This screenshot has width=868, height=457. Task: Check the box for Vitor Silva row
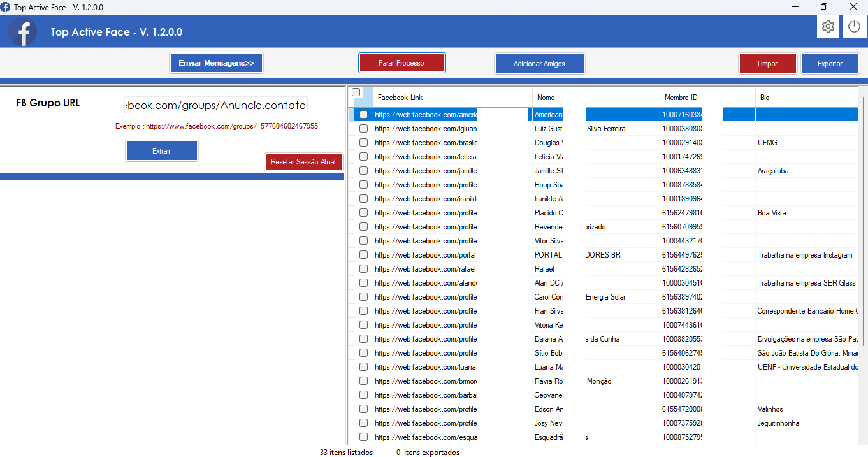tap(363, 241)
